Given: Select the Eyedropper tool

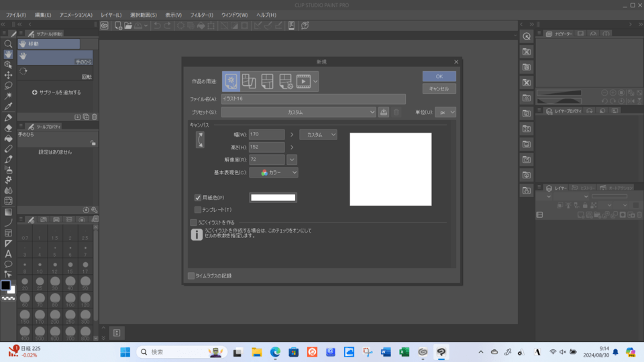Looking at the screenshot, I should pyautogui.click(x=8, y=107).
